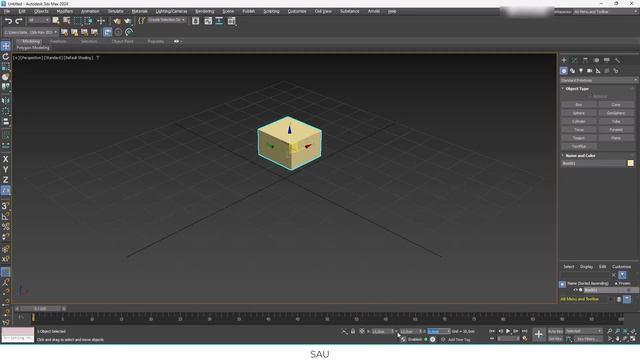Open the Modifiers menu
Viewport: 640px width, 360px height.
[x=64, y=11]
